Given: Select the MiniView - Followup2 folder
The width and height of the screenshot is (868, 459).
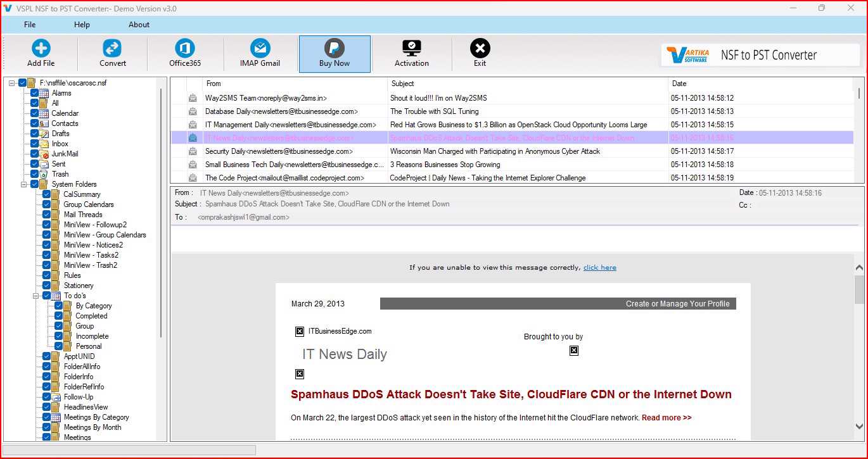Looking at the screenshot, I should pos(95,225).
